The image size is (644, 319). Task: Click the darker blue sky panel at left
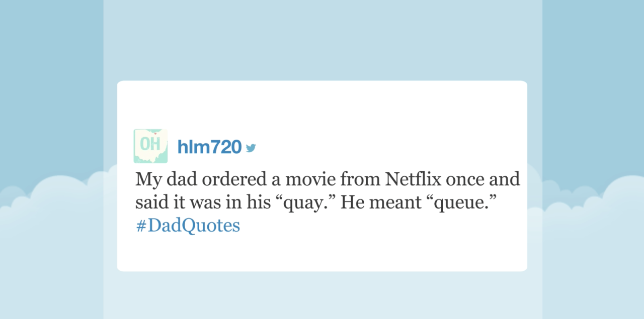pos(51,85)
